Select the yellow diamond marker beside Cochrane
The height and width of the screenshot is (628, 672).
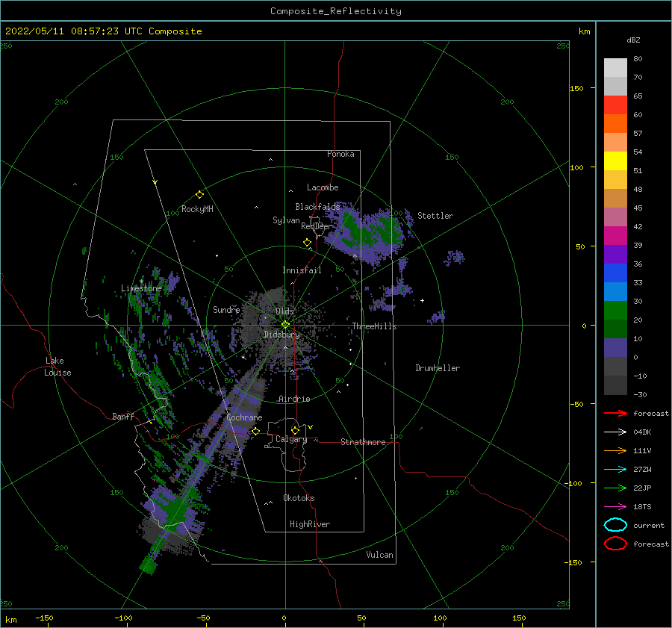point(255,432)
